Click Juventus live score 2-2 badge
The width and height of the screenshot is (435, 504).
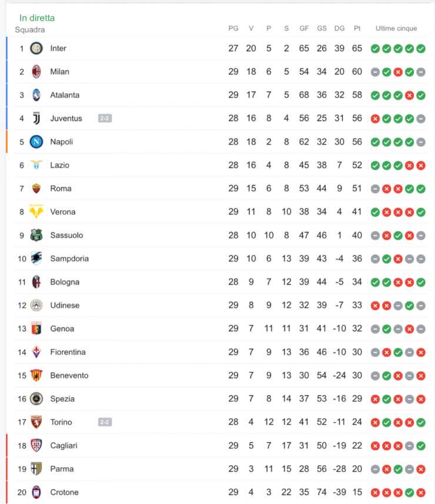pyautogui.click(x=105, y=119)
